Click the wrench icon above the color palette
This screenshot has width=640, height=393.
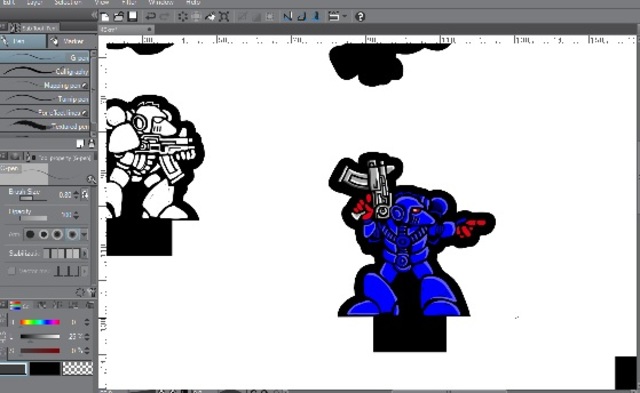92,292
